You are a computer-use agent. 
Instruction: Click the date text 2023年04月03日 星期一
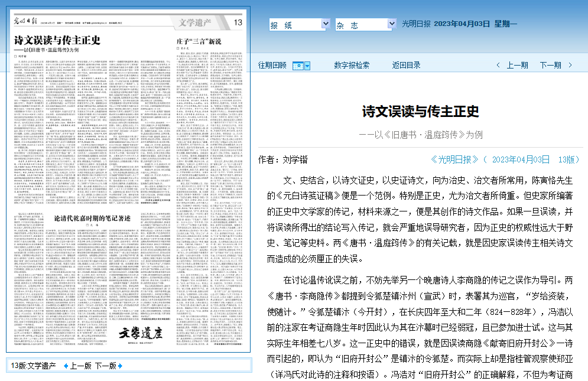click(476, 24)
